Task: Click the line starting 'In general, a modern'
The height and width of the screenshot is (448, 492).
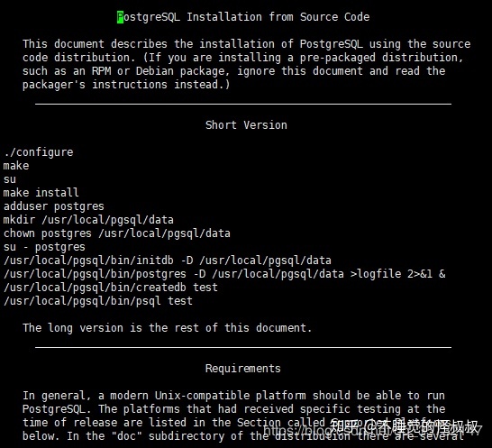Action: 233,396
